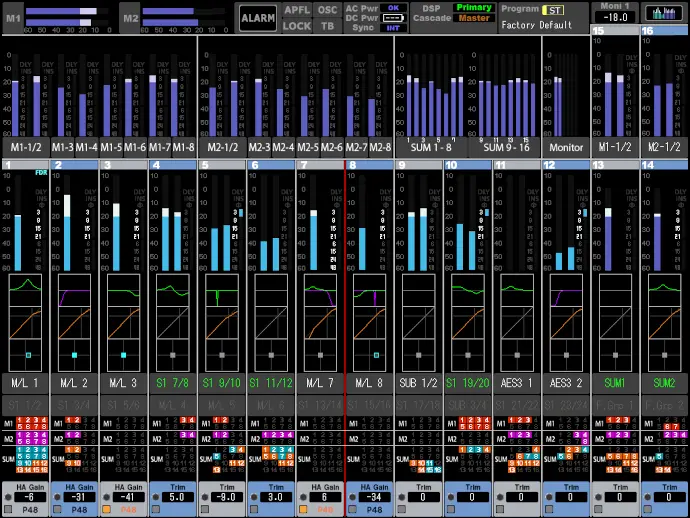Image resolution: width=690 pixels, height=518 pixels.
Task: Select the SUM1 channel source button
Action: (x=616, y=383)
